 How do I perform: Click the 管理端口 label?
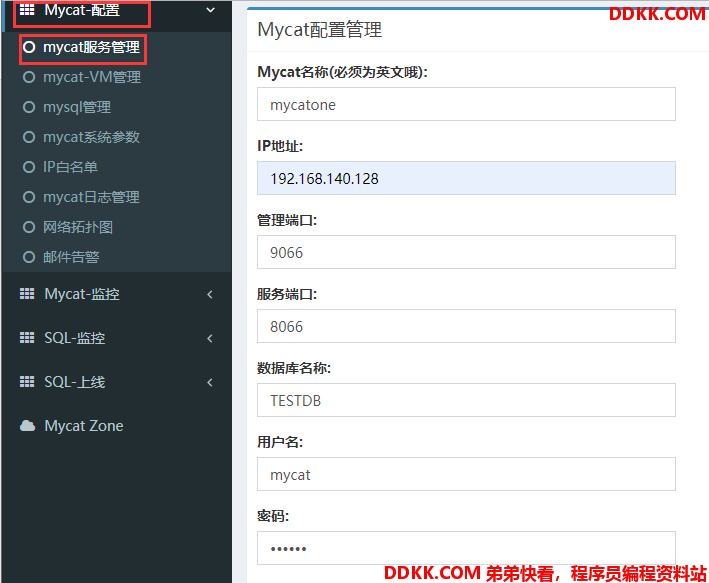[x=287, y=220]
